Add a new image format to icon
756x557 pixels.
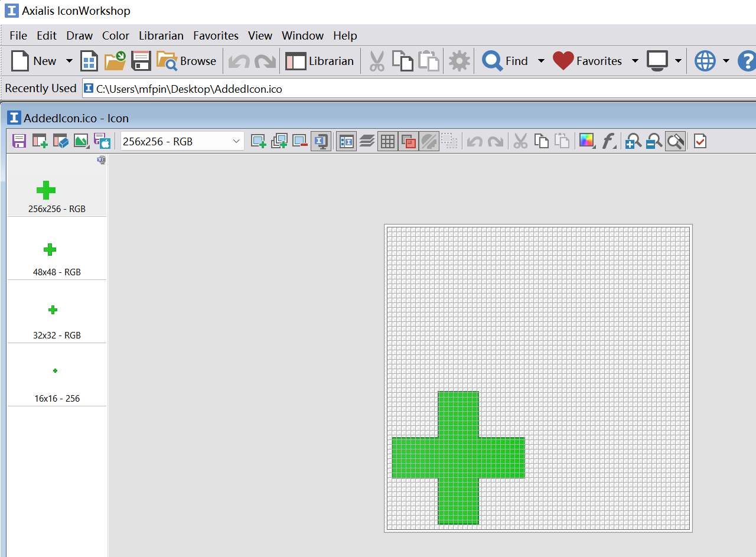click(259, 141)
